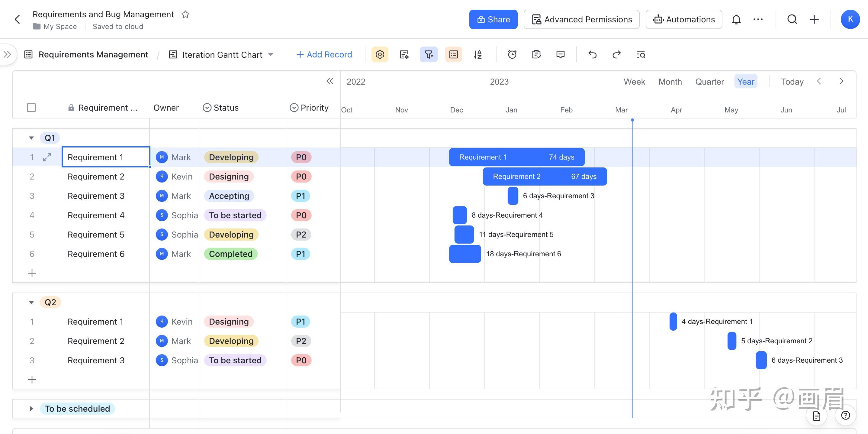Click the Share button
868x434 pixels.
(x=493, y=19)
